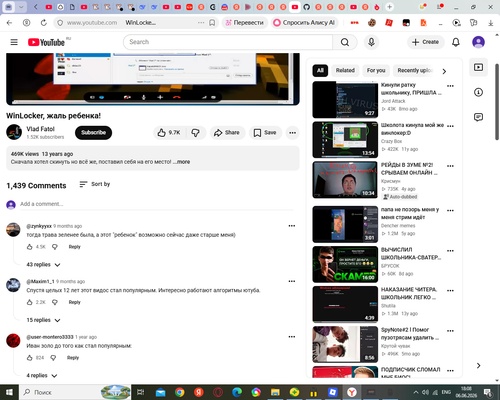The width and height of the screenshot is (500, 400).
Task: Select the Related filter chip
Action: [345, 70]
